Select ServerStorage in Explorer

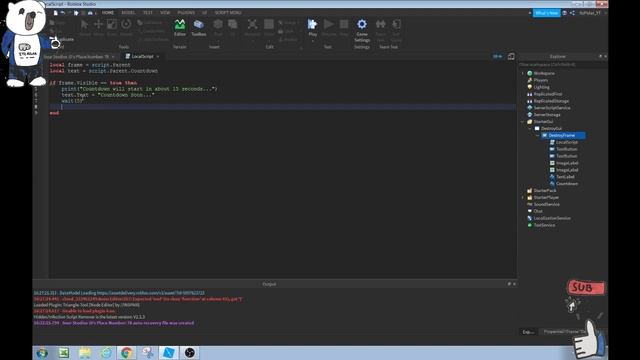pyautogui.click(x=547, y=115)
